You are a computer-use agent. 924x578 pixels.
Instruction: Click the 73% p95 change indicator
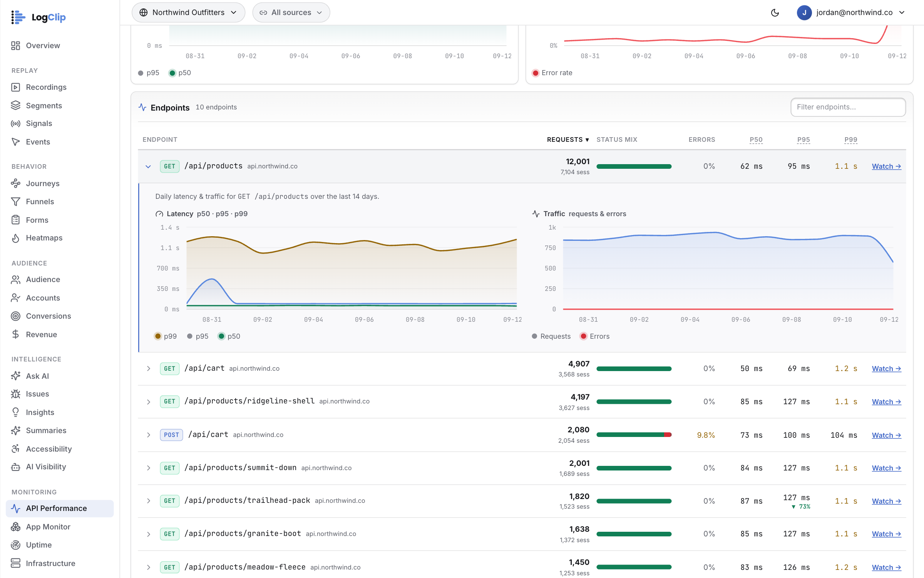coord(801,507)
